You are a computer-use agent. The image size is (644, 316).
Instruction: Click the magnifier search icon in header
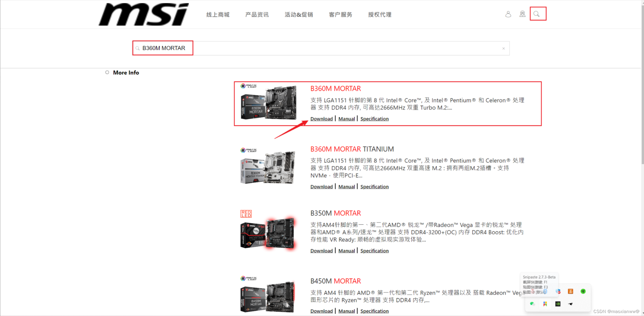click(536, 14)
